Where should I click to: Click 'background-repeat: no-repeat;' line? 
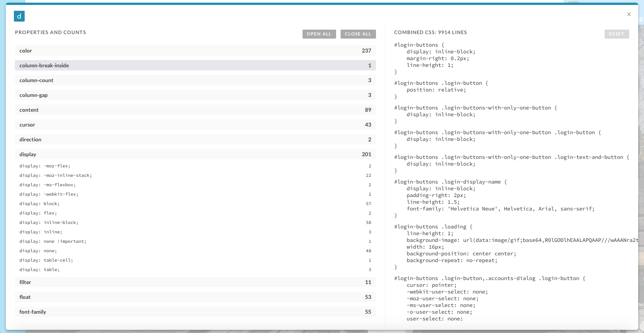[452, 260]
